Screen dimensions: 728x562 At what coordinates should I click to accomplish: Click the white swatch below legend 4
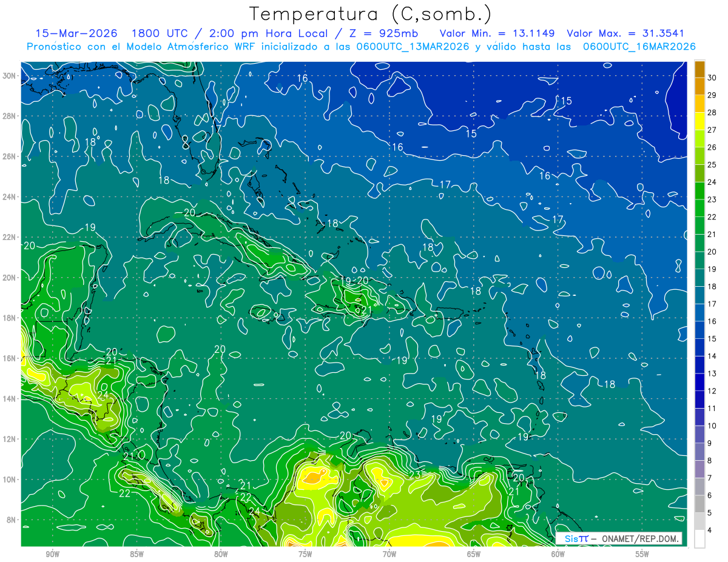point(699,539)
